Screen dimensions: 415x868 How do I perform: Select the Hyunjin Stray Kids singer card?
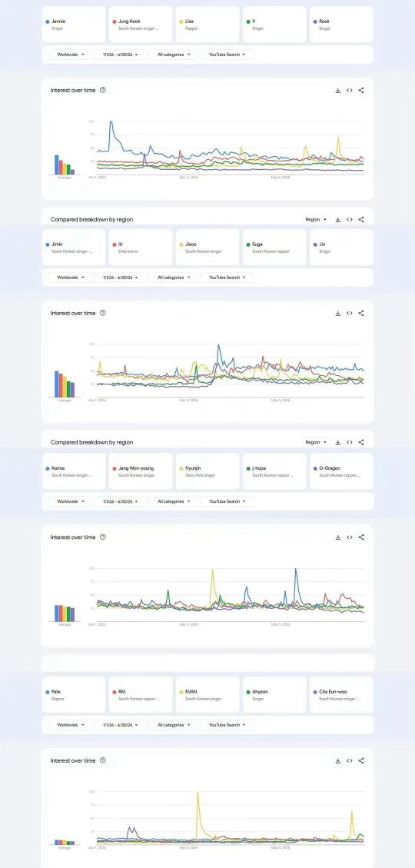click(207, 471)
